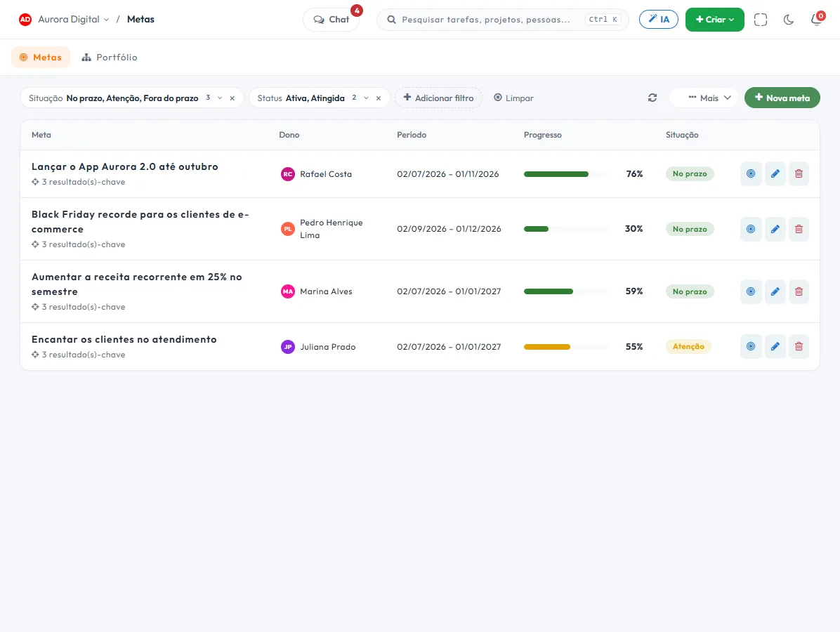The image size is (840, 632).
Task: Focus the search tasks field
Action: pyautogui.click(x=502, y=20)
